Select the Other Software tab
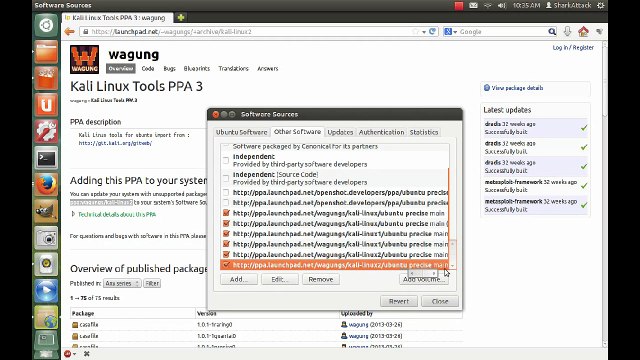Viewport: 640px width, 360px height. pos(297,132)
